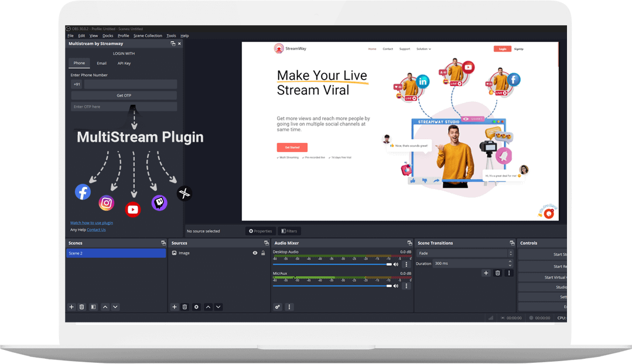632x364 pixels.
Task: Move scene down arrow in Scenes toolbar
Action: point(115,307)
